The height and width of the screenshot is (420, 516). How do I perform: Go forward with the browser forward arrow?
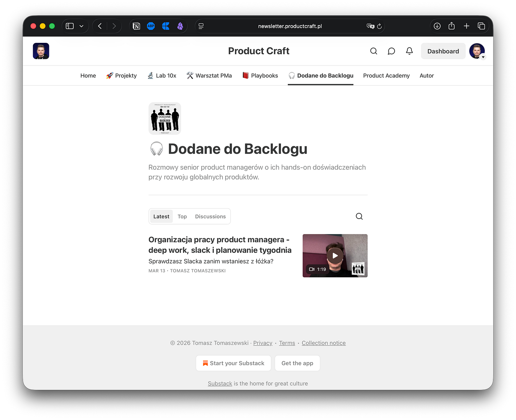(x=114, y=26)
